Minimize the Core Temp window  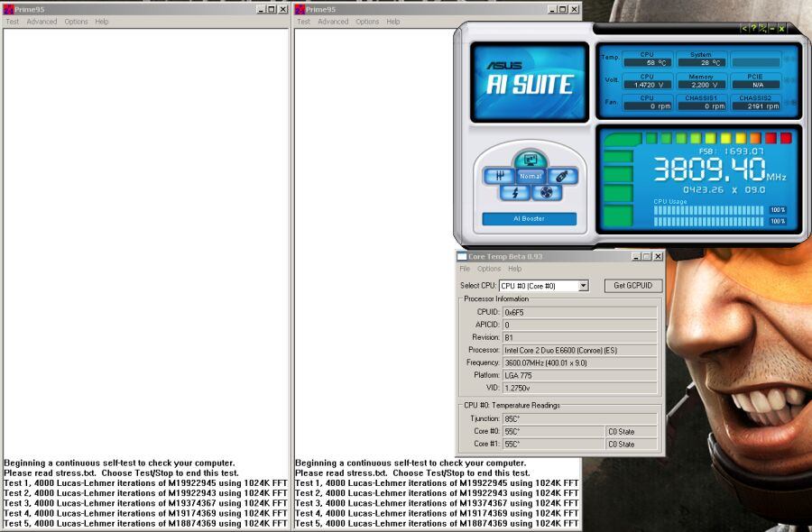click(636, 256)
